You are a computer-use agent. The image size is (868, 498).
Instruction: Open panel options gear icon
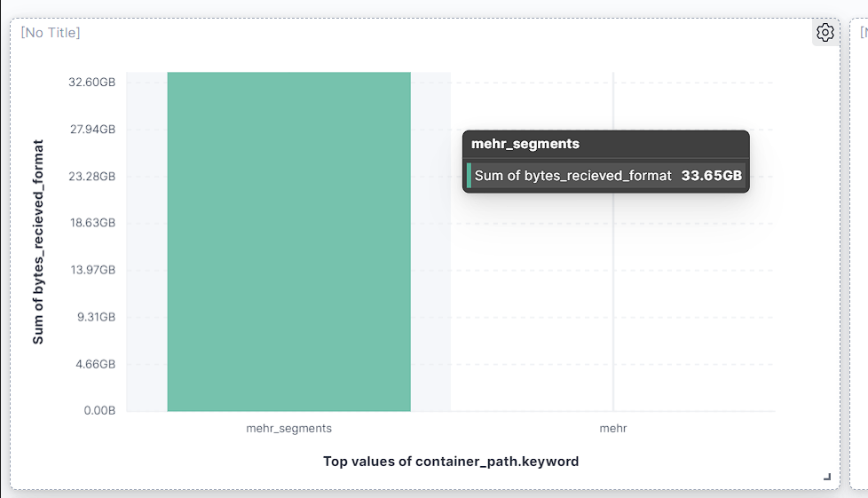(825, 33)
